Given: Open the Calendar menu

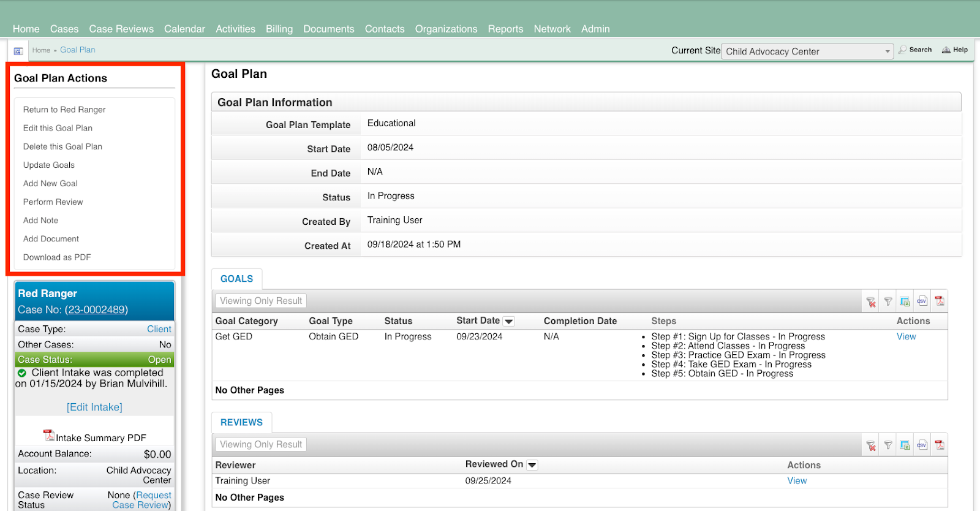Looking at the screenshot, I should tap(184, 29).
